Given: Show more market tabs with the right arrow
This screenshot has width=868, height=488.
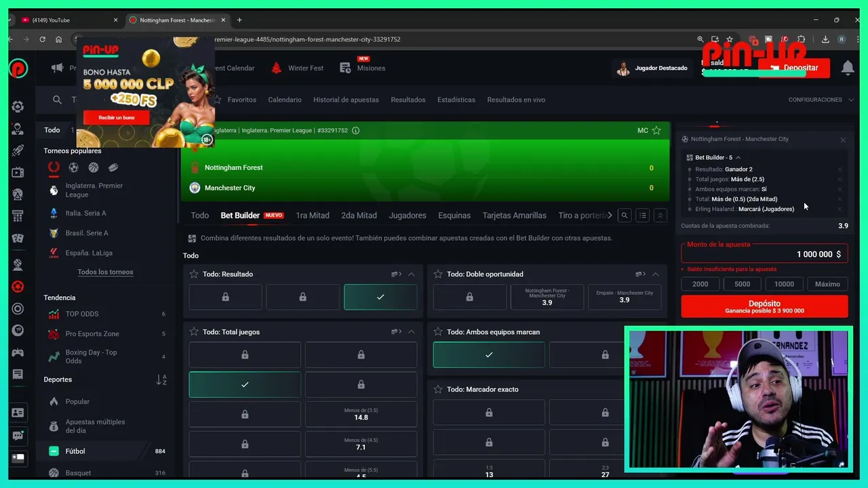Looking at the screenshot, I should click(x=610, y=216).
